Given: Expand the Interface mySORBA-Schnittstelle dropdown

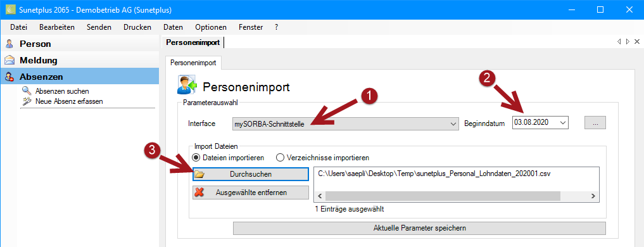Looking at the screenshot, I should [453, 123].
